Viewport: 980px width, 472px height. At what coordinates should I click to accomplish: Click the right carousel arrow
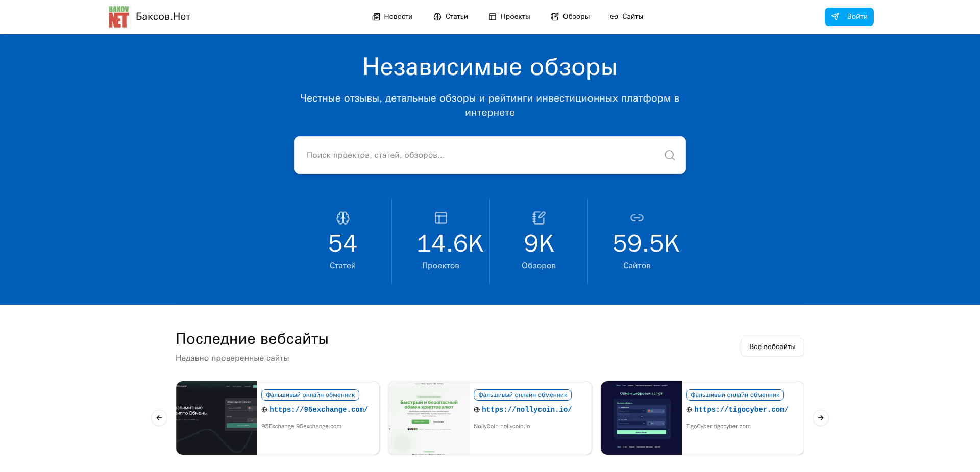coord(821,417)
